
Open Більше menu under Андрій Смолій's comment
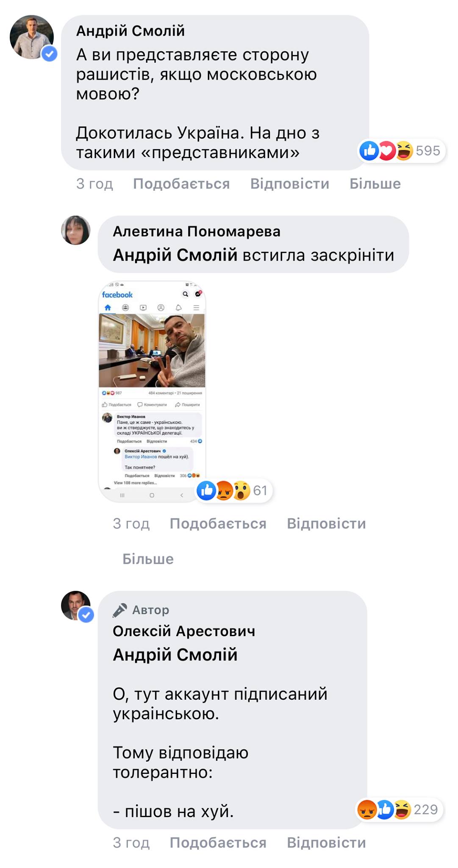tap(375, 184)
